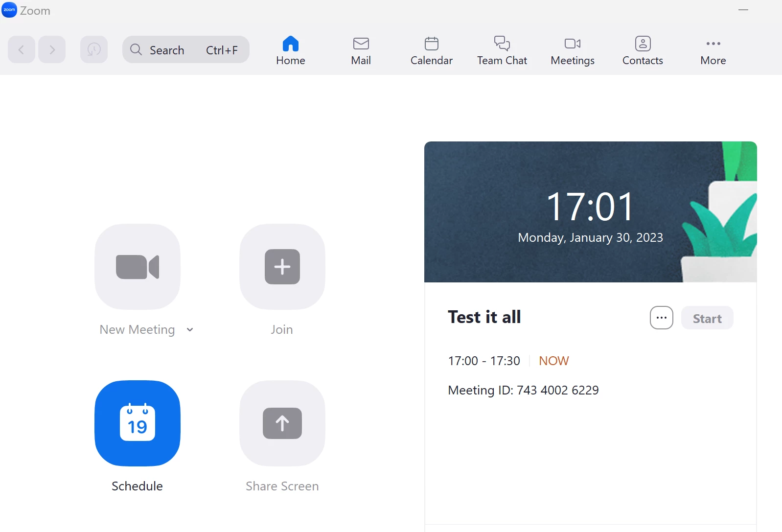Viewport: 782px width, 532px height.
Task: Open the Schedule calendar icon
Action: [138, 423]
